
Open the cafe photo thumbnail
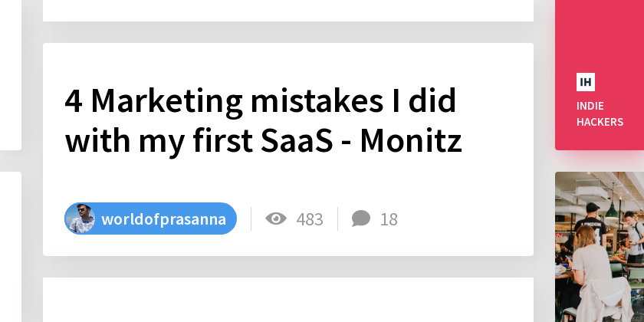click(600, 247)
